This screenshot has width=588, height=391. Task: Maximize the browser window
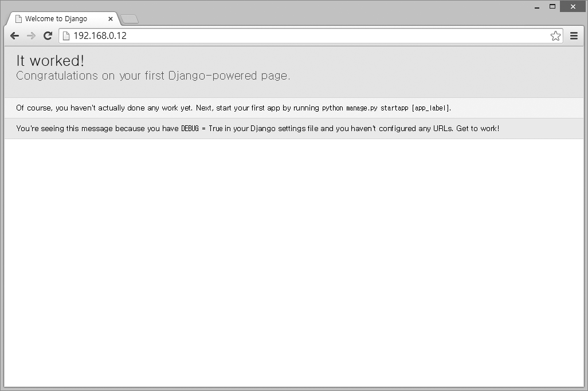552,7
